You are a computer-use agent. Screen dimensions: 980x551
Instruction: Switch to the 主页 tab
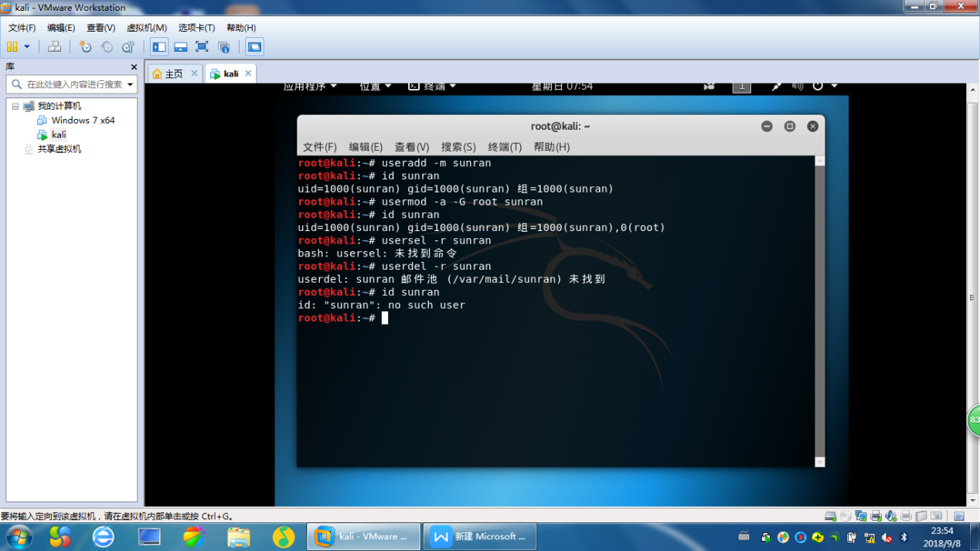pos(168,74)
